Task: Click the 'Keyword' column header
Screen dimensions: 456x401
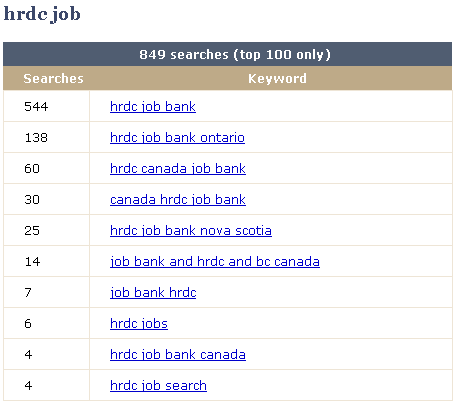Action: coord(277,79)
